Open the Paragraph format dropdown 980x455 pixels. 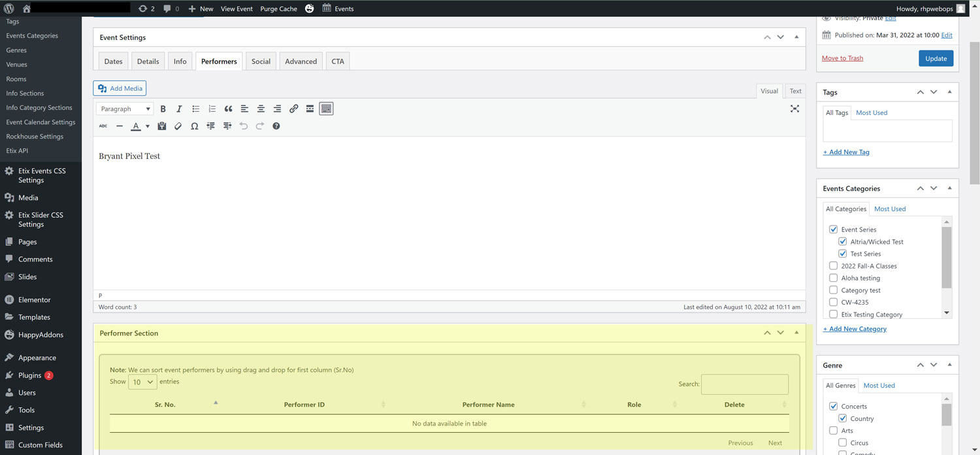pyautogui.click(x=125, y=109)
